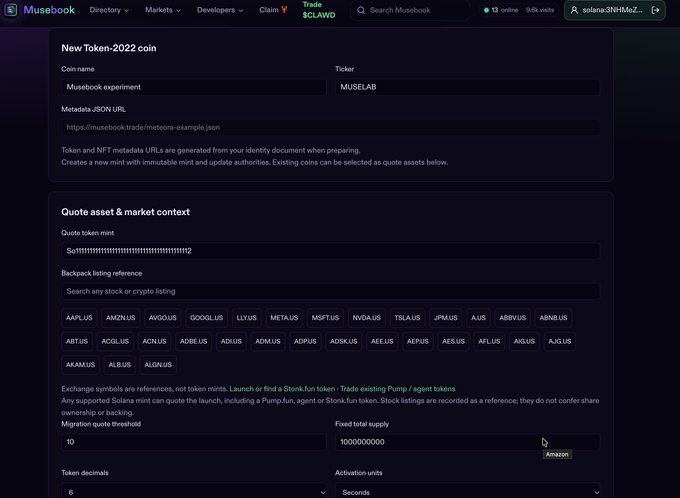Select the ALGN.US listing chip

[158, 365]
